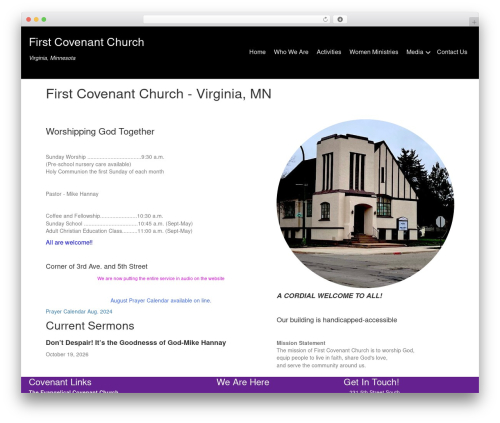Click the yellow minimize window button
Image resolution: width=500 pixels, height=423 pixels.
pyautogui.click(x=36, y=19)
